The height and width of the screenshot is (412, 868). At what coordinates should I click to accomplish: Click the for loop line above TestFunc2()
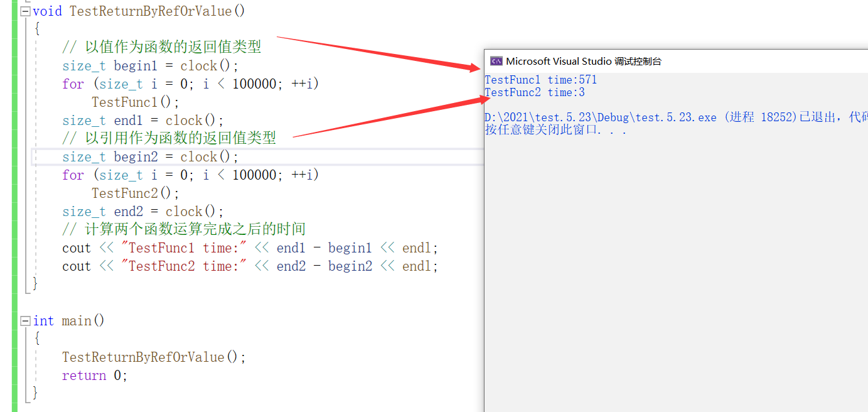[191, 175]
